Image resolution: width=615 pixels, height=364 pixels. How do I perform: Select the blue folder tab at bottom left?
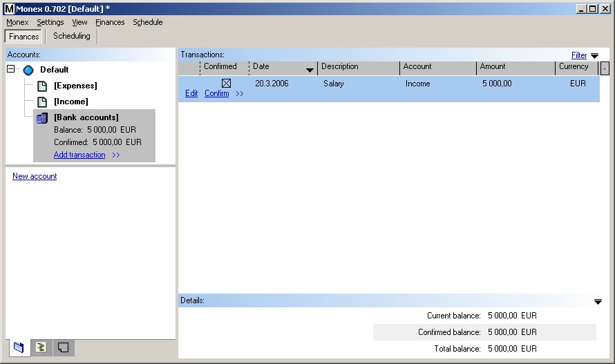coord(19,347)
